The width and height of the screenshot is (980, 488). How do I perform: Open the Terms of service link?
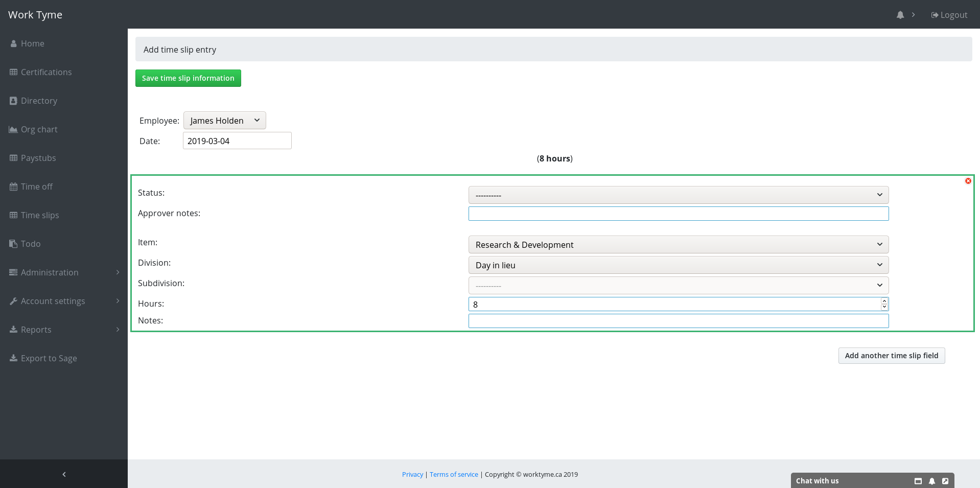pos(454,474)
